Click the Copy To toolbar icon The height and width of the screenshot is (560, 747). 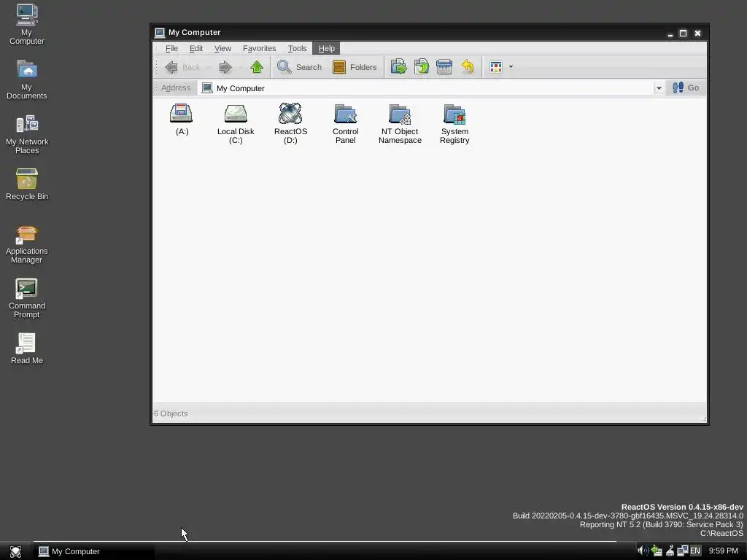[x=421, y=67]
